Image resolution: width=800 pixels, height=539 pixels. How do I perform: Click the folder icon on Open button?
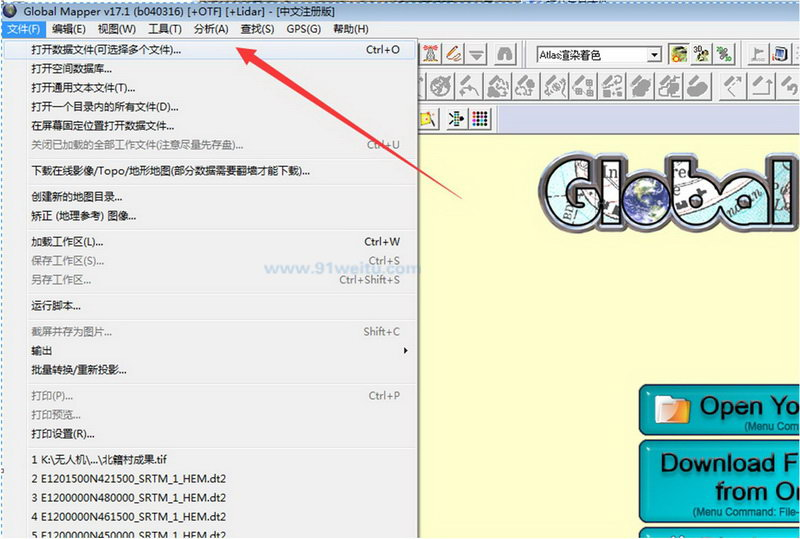[x=672, y=409]
